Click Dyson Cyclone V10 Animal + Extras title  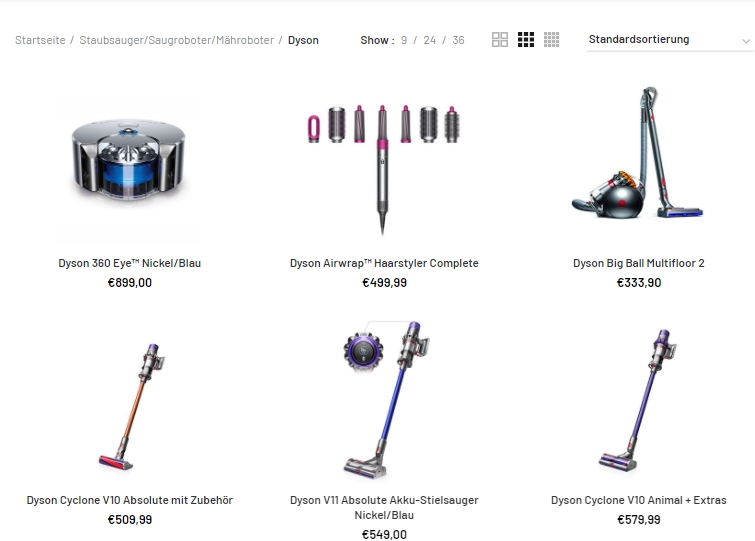[x=638, y=500]
